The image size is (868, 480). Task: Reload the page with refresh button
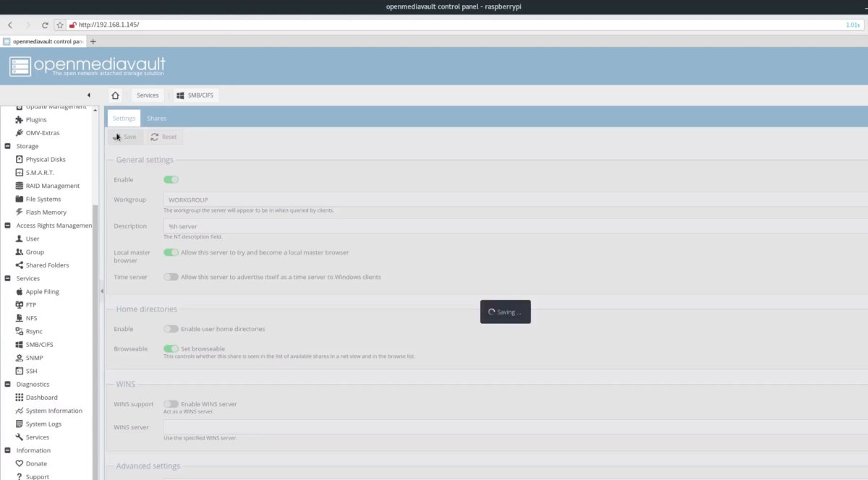pyautogui.click(x=45, y=25)
